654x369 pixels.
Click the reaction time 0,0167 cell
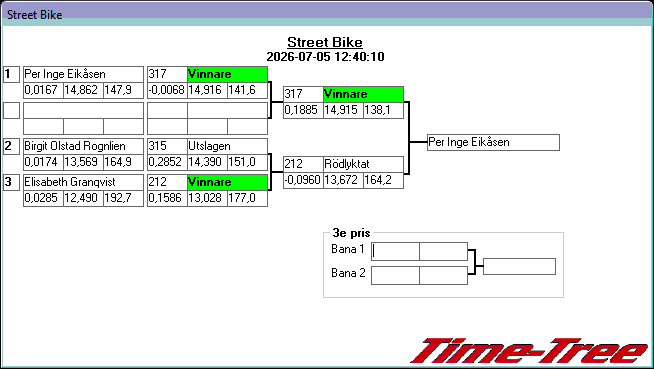(x=43, y=90)
